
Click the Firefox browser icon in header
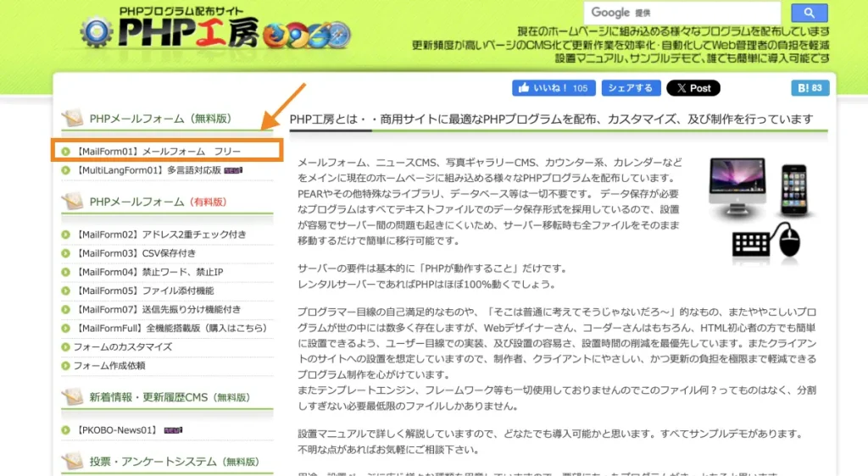[275, 36]
